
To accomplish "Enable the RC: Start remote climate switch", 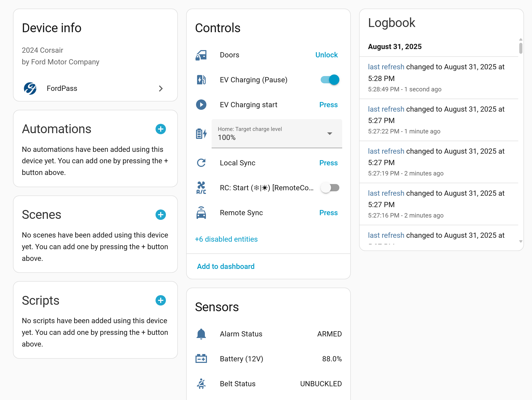I will tap(330, 188).
